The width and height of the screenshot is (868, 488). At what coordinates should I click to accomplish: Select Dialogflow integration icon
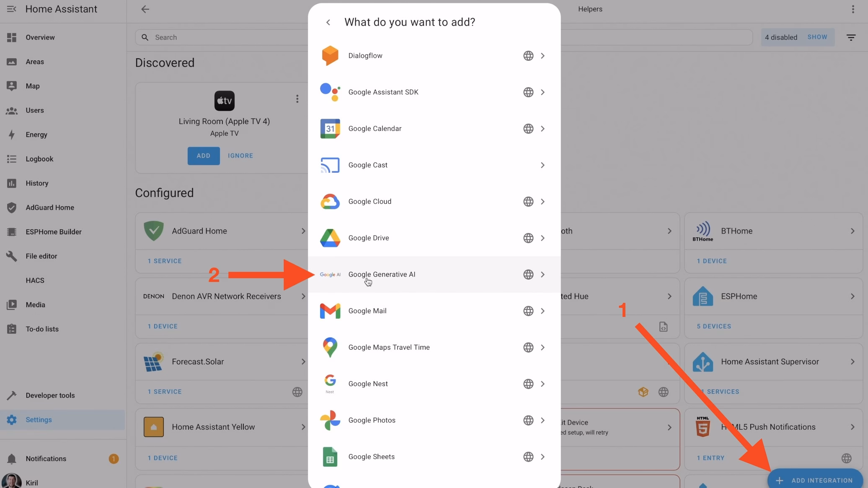[330, 56]
